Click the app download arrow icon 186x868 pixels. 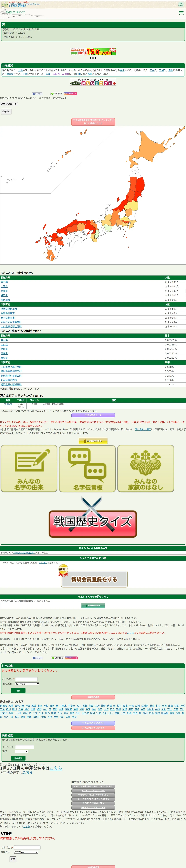181,4
